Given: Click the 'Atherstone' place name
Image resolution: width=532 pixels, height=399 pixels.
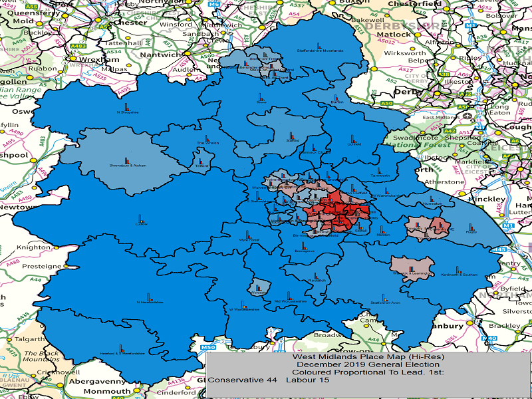Looking at the screenshot, I should 444,182.
